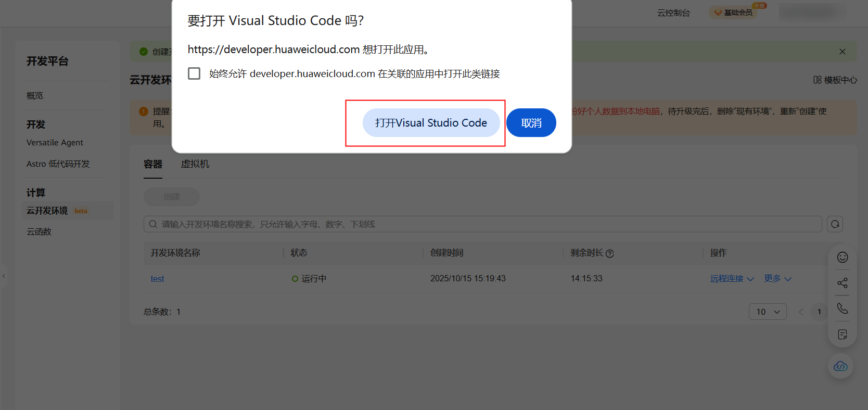Open the page size dropdown showing 10
Image resolution: width=868 pixels, height=410 pixels.
point(768,312)
